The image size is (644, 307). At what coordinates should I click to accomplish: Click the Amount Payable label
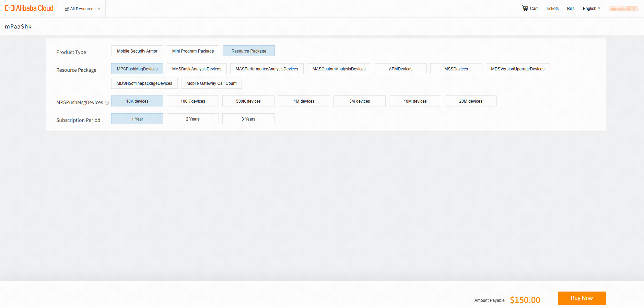click(489, 300)
